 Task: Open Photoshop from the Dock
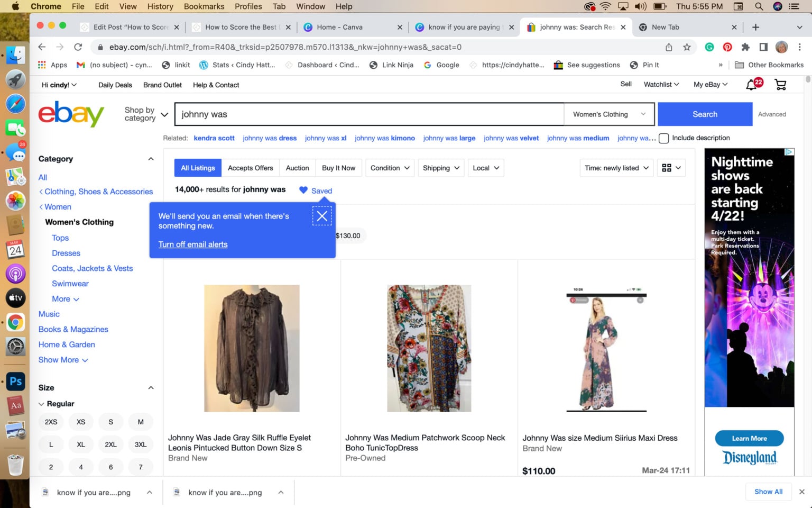[15, 381]
